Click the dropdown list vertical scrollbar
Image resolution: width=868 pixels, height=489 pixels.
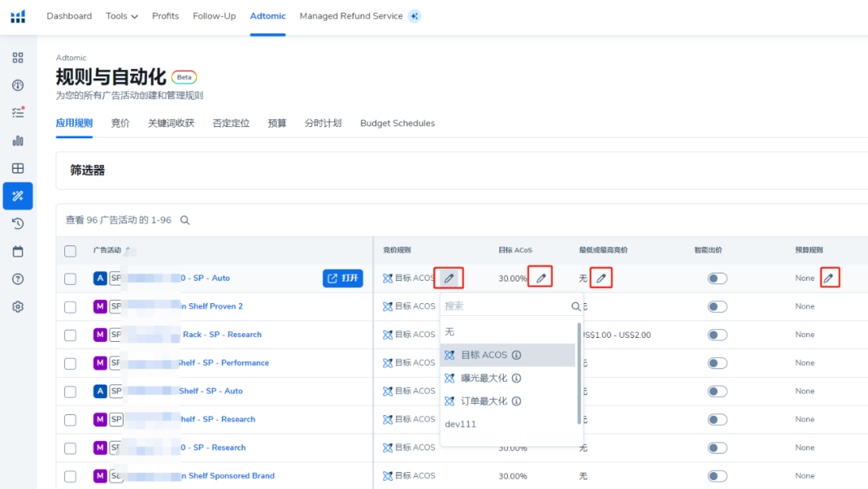[x=579, y=374]
